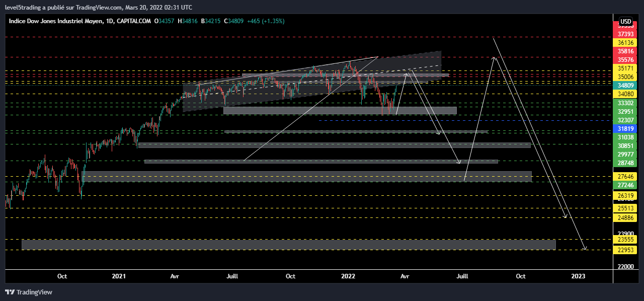Click the 26319 yellow price label
This screenshot has height=301, width=644.
click(x=626, y=196)
